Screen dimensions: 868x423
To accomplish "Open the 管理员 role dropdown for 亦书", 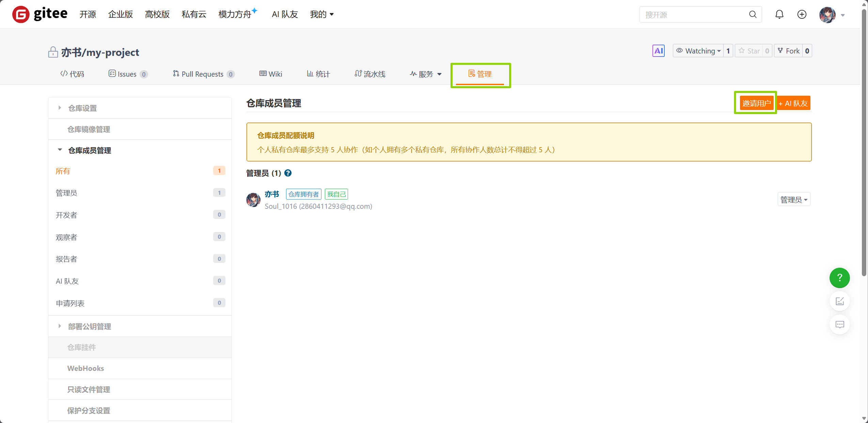I will coord(793,199).
